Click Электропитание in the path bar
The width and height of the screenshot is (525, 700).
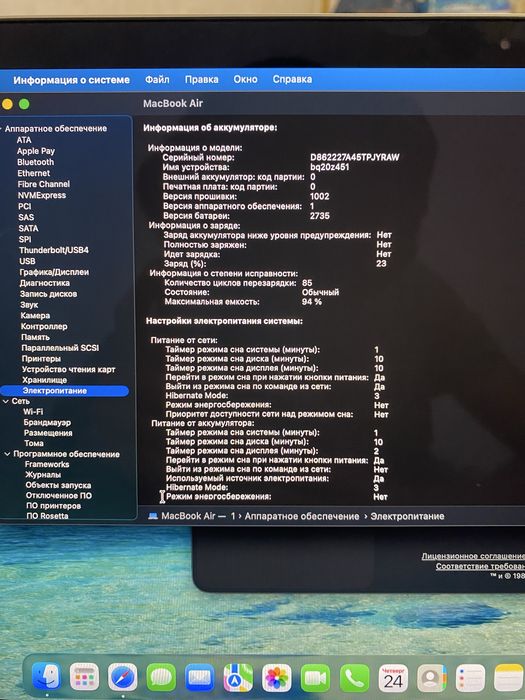click(407, 516)
